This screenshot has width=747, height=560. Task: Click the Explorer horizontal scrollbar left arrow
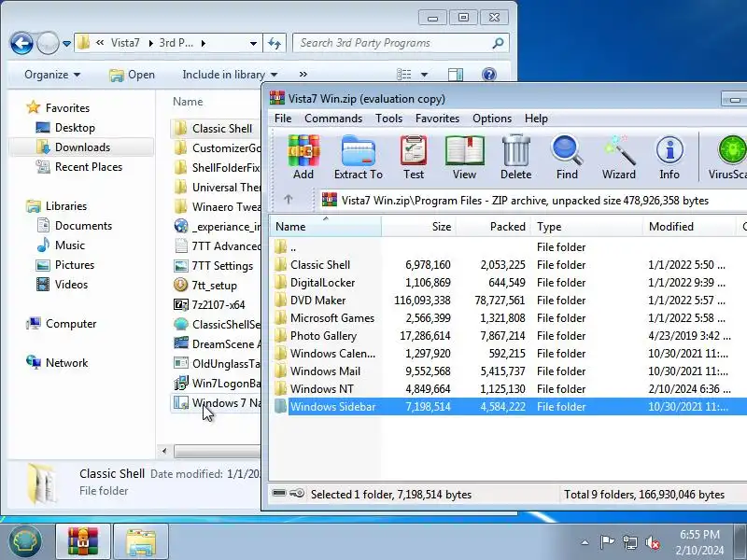coord(164,451)
